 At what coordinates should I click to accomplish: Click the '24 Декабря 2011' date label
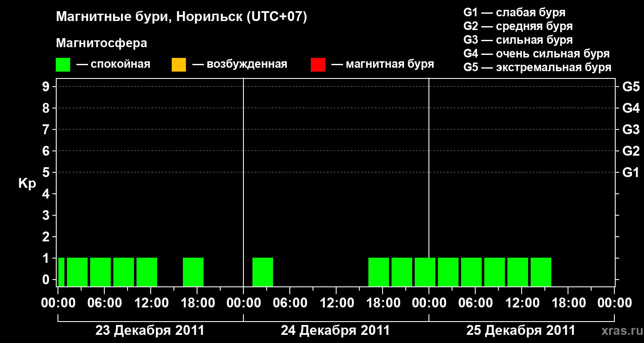[335, 331]
